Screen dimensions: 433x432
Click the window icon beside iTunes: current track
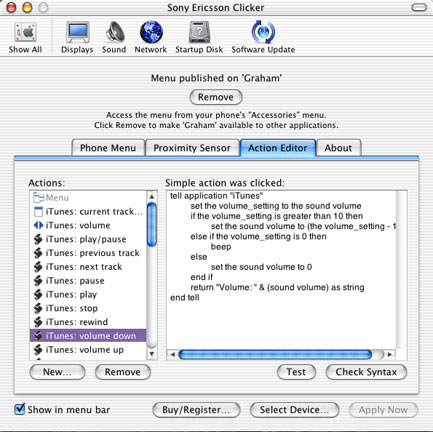tap(38, 212)
